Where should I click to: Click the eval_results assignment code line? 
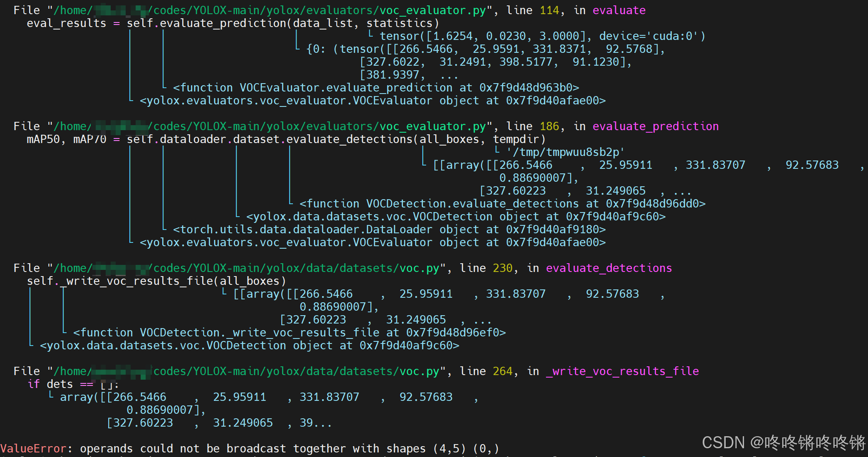point(233,23)
